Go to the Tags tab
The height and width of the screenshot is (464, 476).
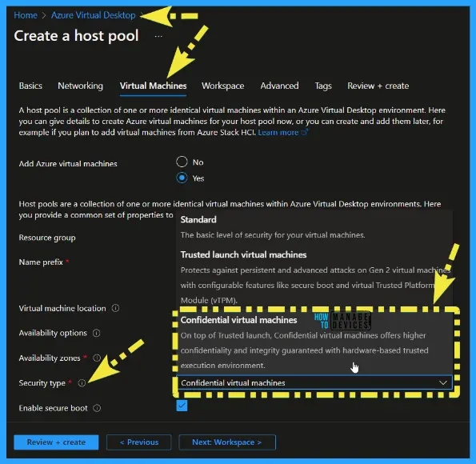pos(323,86)
